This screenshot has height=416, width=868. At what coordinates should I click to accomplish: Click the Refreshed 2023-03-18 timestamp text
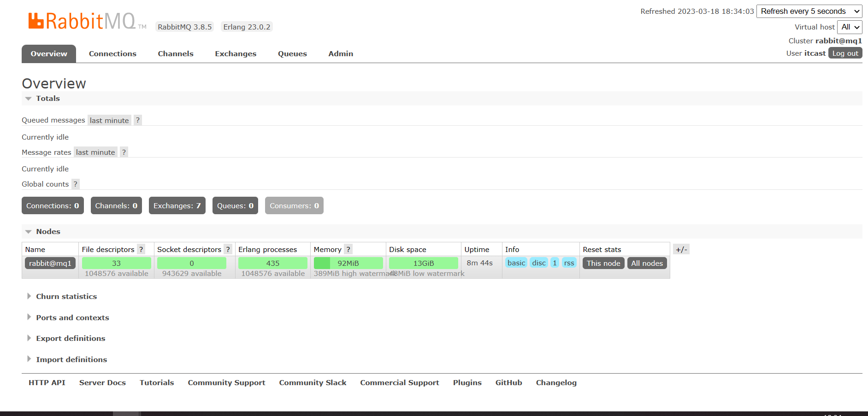pyautogui.click(x=697, y=11)
